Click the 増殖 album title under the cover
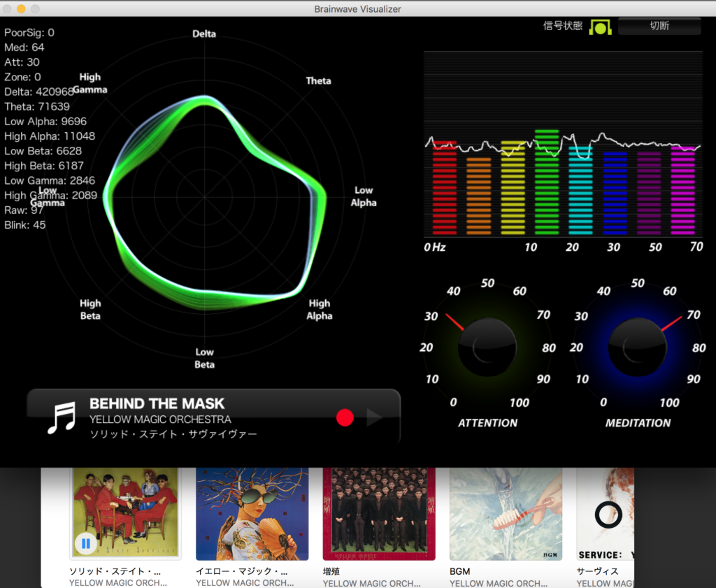Viewport: 716px width, 588px height. (331, 571)
